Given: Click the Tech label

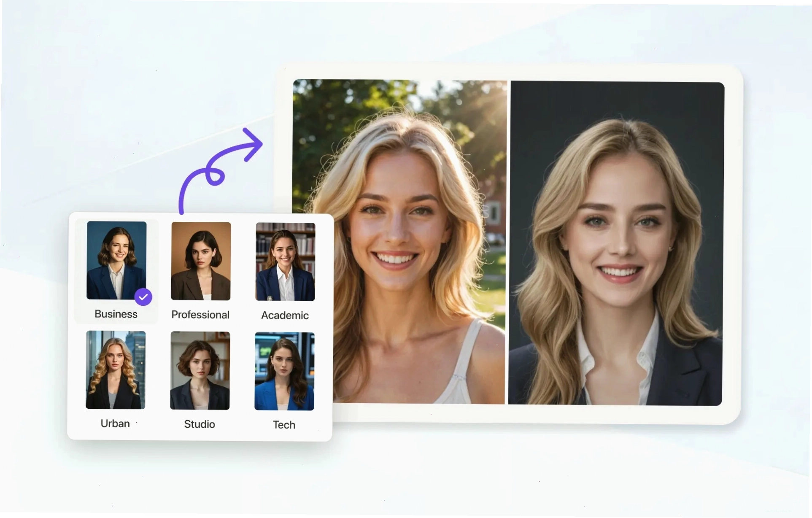Looking at the screenshot, I should coord(284,425).
